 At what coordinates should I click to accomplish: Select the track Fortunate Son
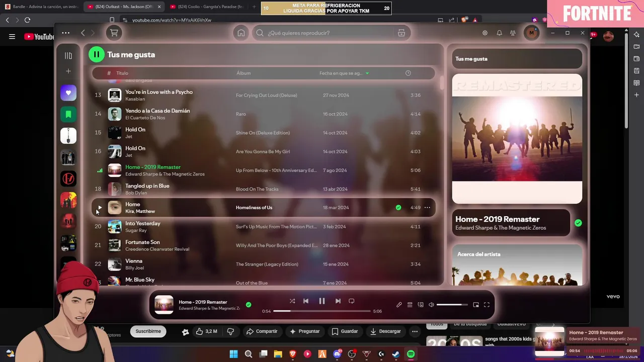142,242
